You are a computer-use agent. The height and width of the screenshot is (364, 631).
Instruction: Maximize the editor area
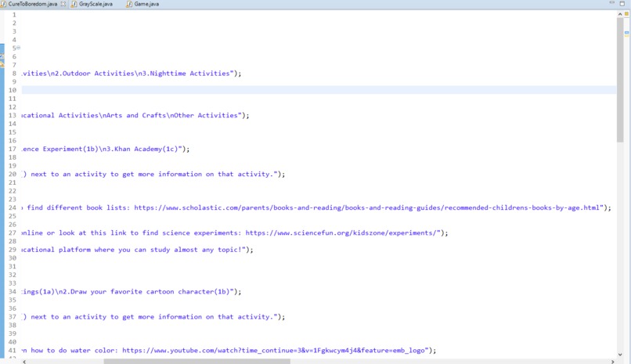point(622,3)
